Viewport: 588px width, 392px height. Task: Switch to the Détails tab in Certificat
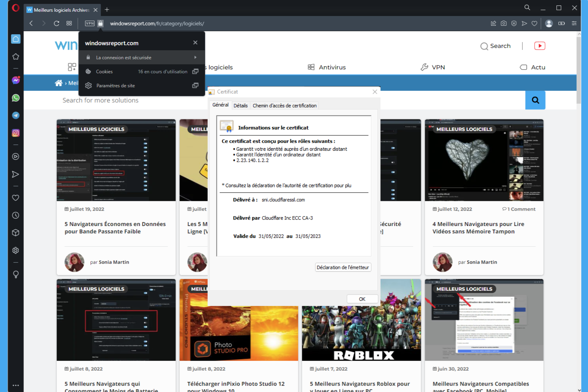click(240, 106)
